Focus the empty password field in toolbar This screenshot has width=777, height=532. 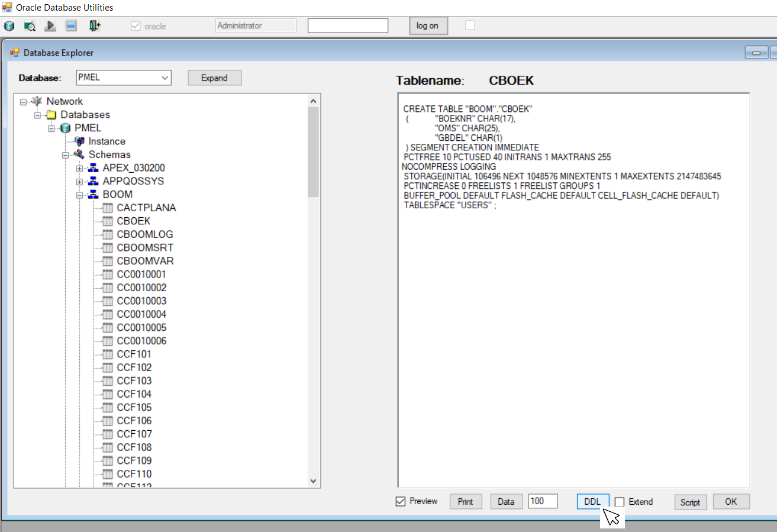(x=348, y=26)
